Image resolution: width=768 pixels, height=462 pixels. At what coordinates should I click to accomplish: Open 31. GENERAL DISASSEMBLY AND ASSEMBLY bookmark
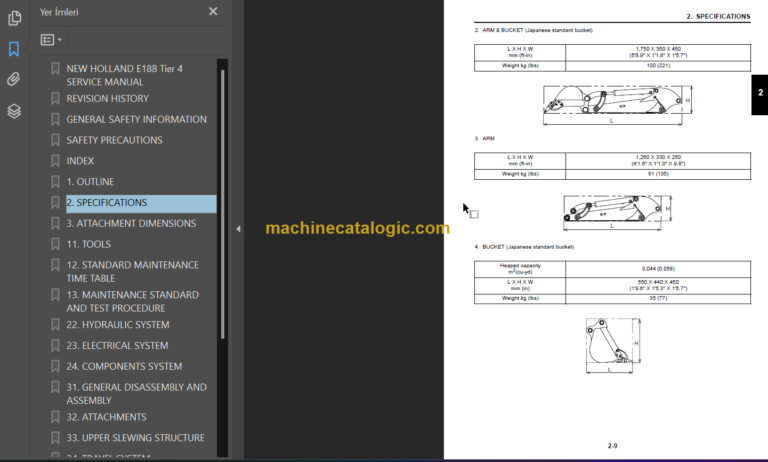tap(137, 394)
